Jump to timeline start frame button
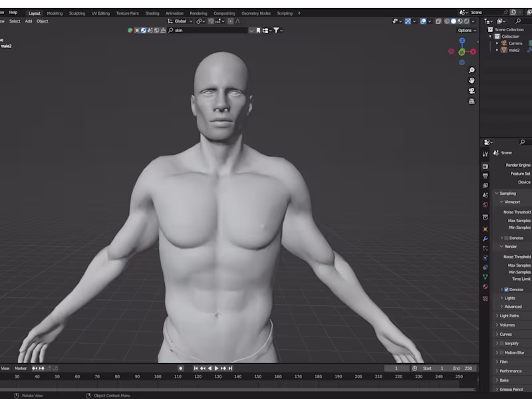Screen dimensions: 532x399 click(196, 368)
